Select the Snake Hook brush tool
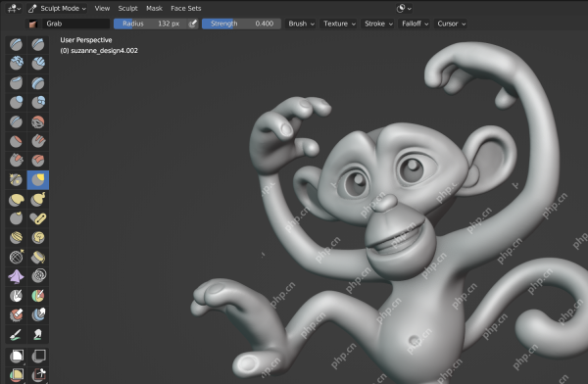588x384 pixels. point(38,199)
